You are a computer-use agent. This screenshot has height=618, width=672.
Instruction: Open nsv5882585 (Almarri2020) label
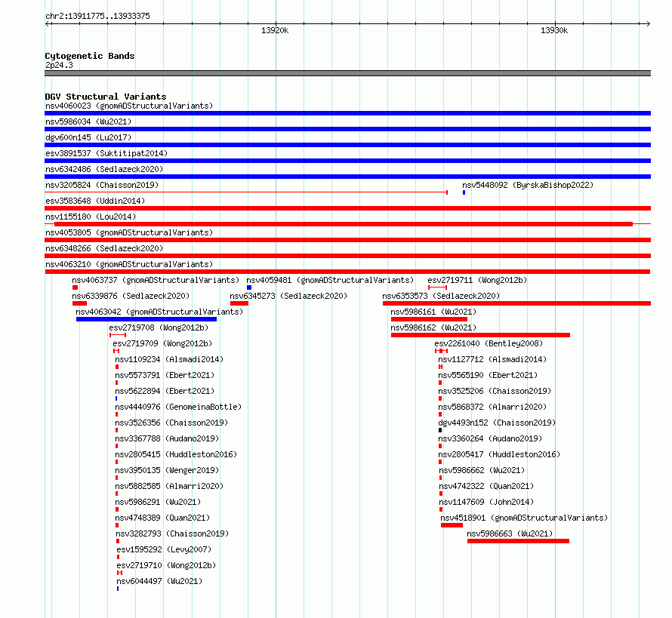(169, 486)
